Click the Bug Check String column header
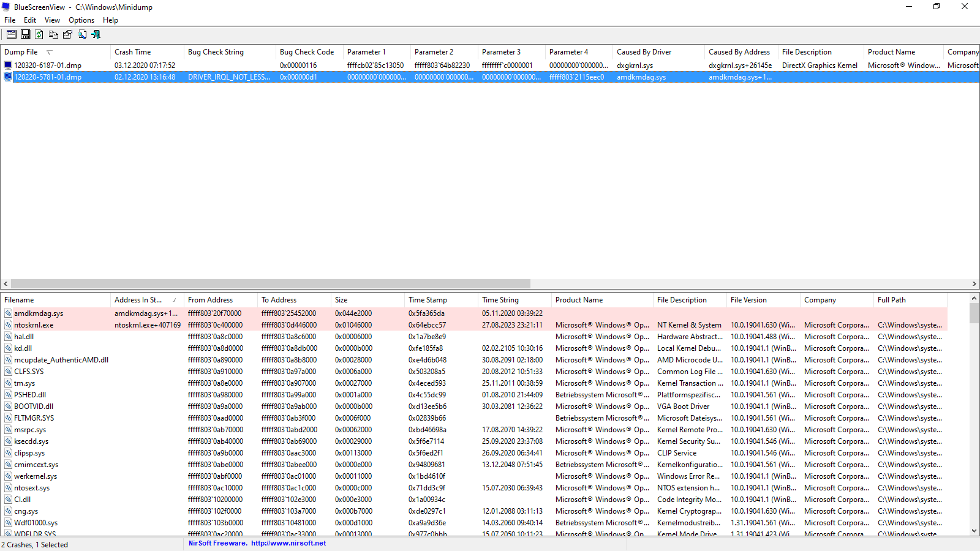This screenshot has width=980, height=551. coord(230,52)
